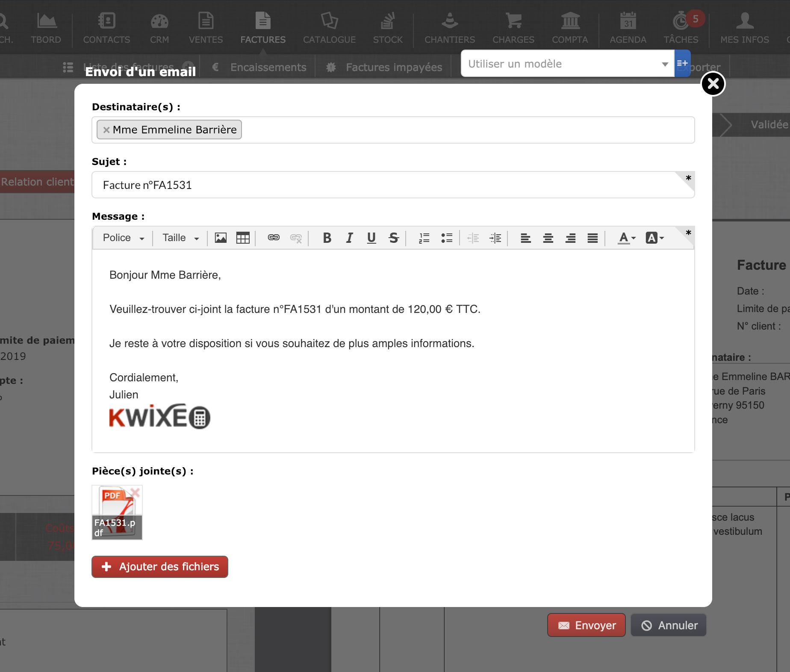Go to the COMPTA section
This screenshot has width=790, height=672.
[x=570, y=28]
